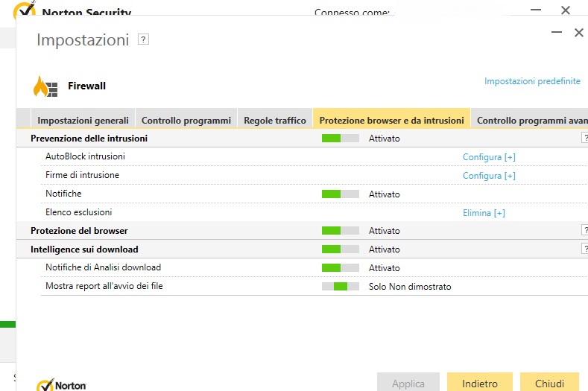Toggle Notifiche di Analisi download switch

pyautogui.click(x=340, y=267)
